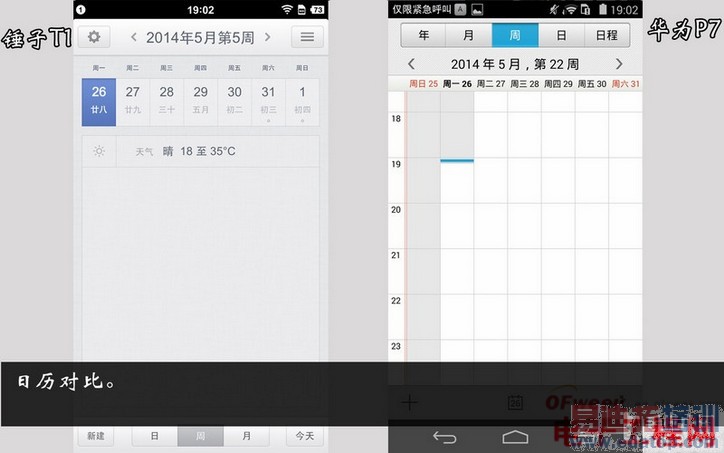
Task: Open settings gear in Smartisan T1 calendar
Action: pos(94,37)
